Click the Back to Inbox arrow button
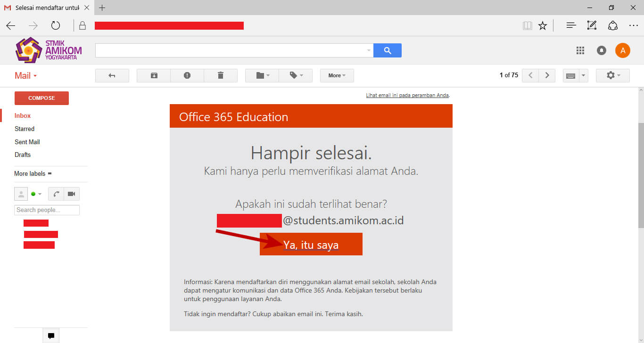The image size is (644, 343). (x=112, y=75)
